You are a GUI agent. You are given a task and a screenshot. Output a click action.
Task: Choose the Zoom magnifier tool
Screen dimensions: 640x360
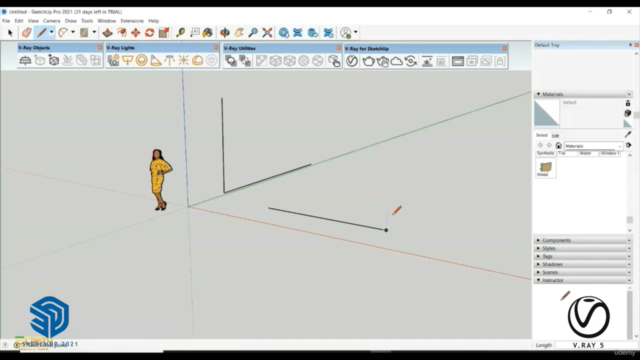(253, 33)
